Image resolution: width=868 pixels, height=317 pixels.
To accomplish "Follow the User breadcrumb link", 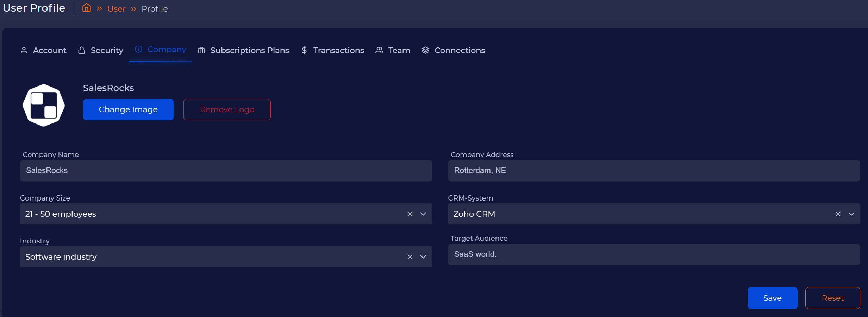I will (117, 9).
